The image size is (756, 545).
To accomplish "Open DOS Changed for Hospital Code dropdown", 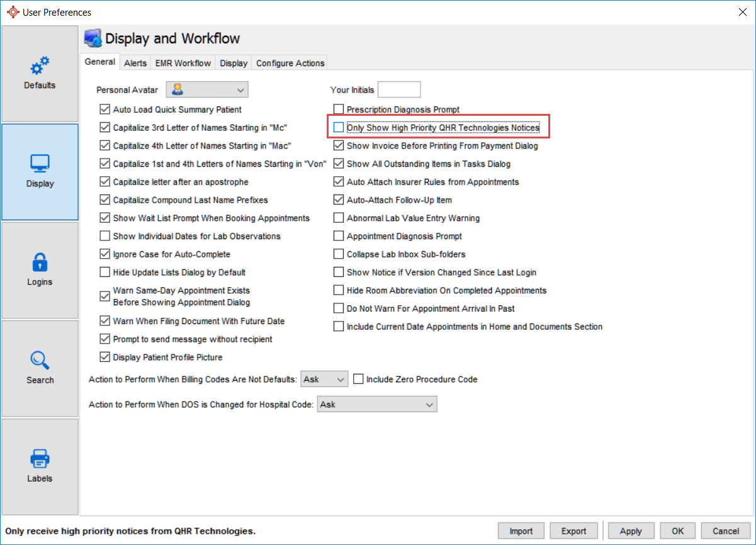I will 429,405.
